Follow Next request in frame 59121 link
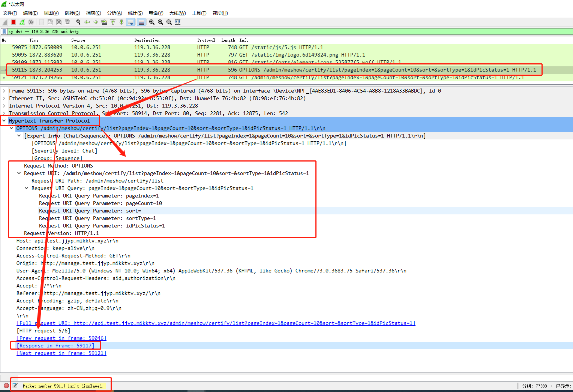573x392 pixels. click(61, 353)
